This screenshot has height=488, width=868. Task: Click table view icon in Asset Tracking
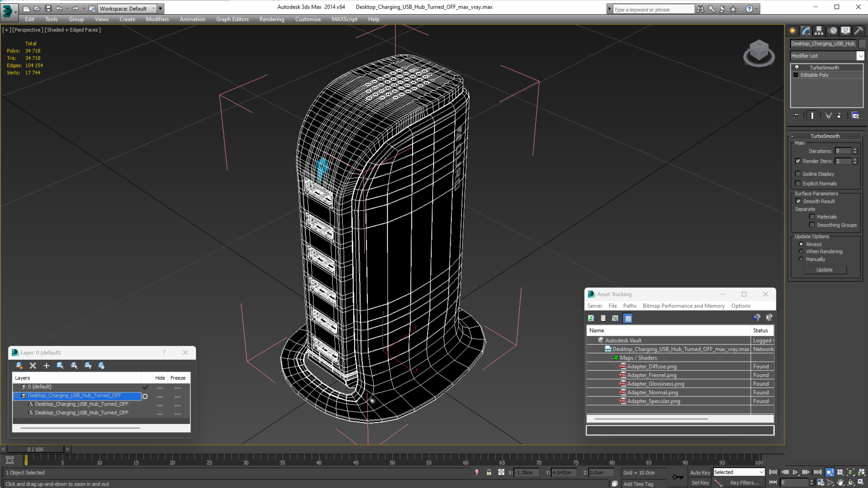[x=628, y=318]
